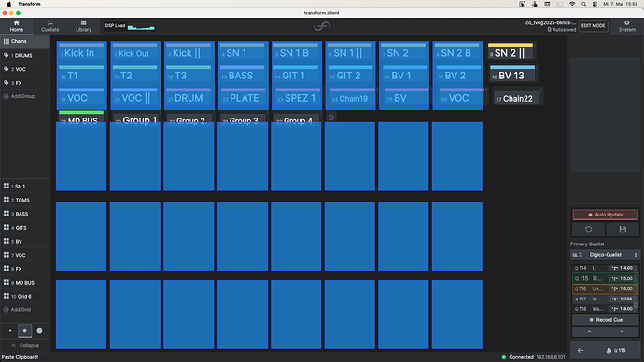Select the SN 2 || chain tile
644x362 pixels.
511,52
